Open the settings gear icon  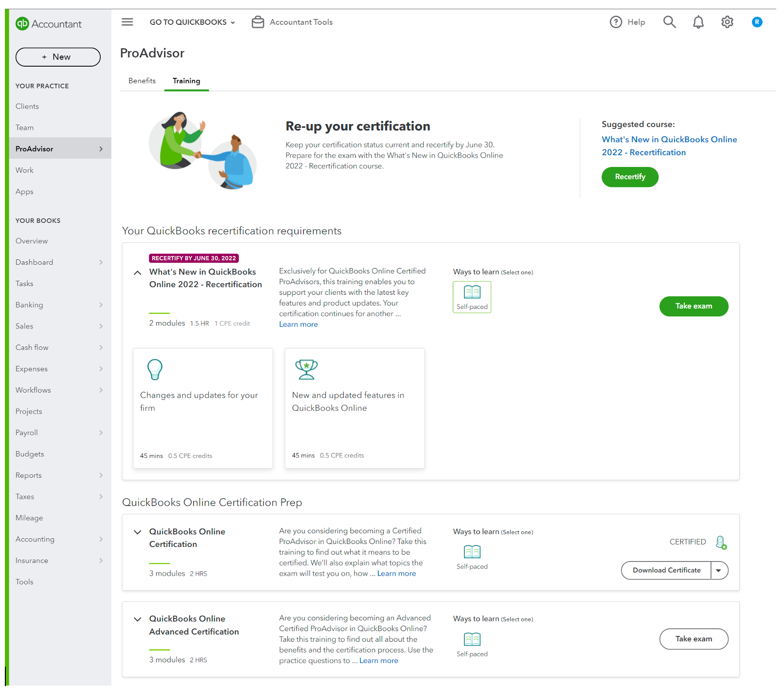pos(727,22)
